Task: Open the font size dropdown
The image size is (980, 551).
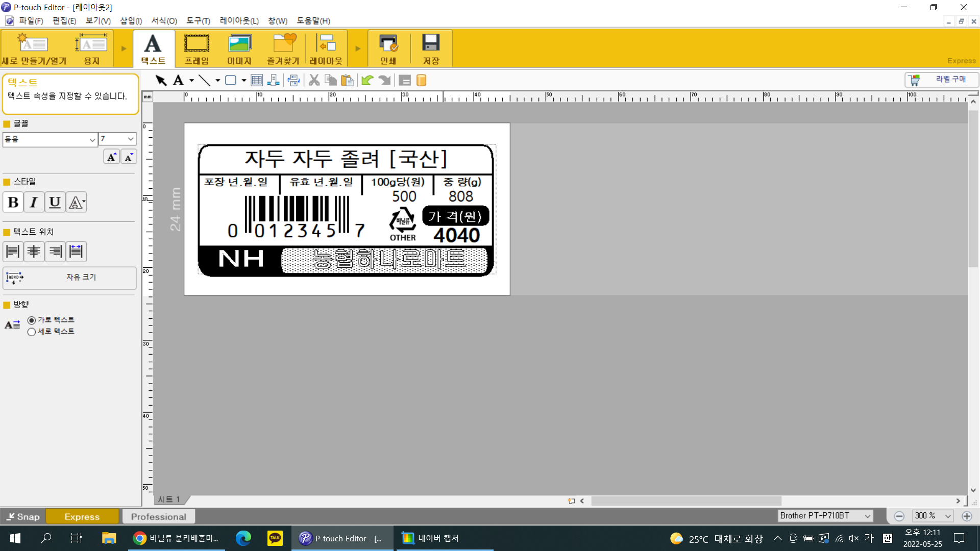Action: [x=131, y=139]
